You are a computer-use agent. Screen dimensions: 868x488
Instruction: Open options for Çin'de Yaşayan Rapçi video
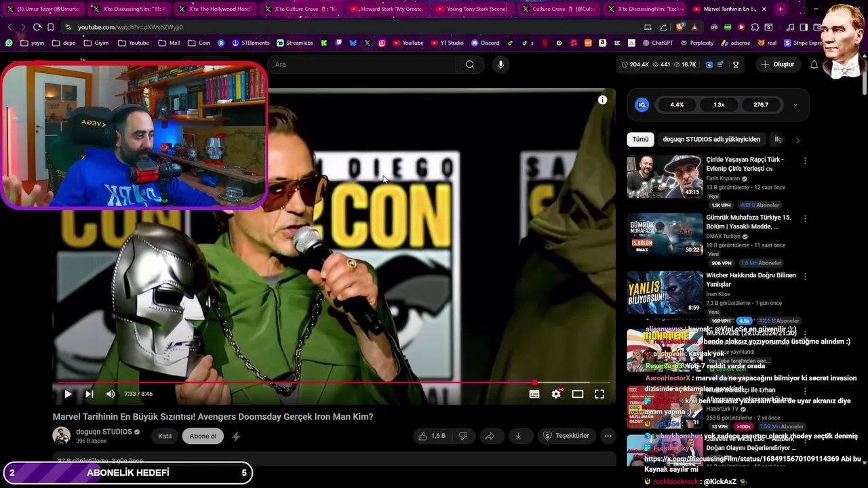(x=805, y=161)
